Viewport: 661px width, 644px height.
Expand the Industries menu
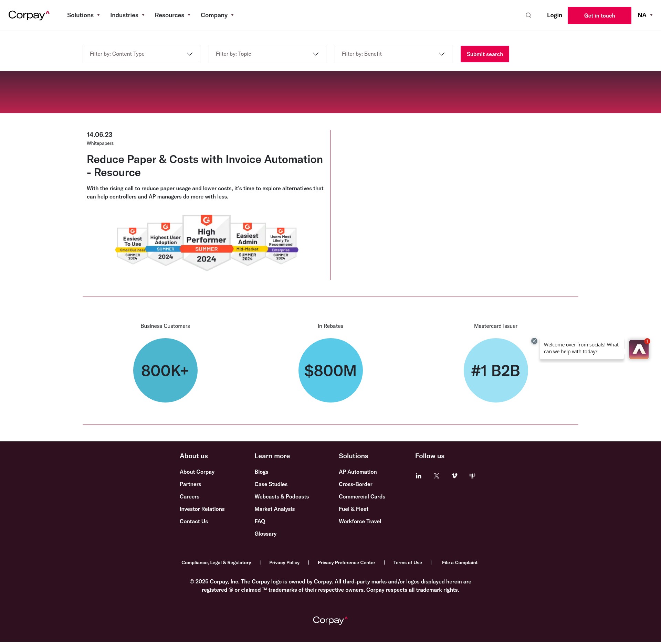point(127,15)
